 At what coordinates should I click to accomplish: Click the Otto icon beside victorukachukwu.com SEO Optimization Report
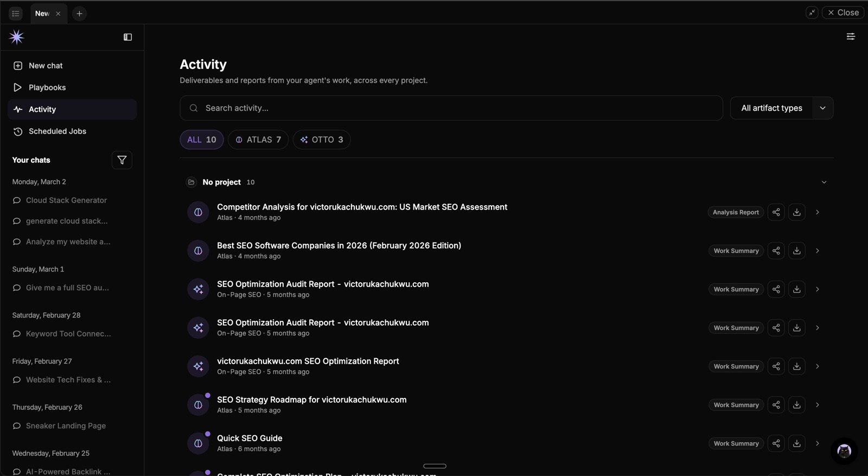tap(198, 366)
